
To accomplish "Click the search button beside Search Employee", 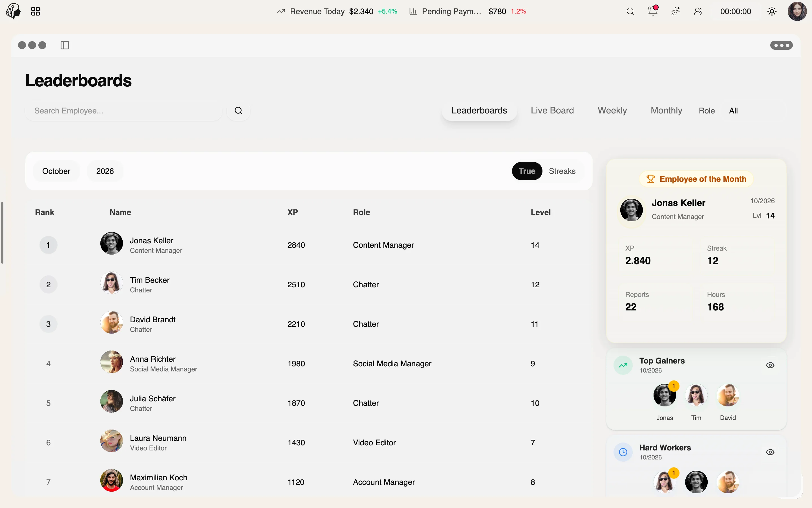I will (238, 111).
